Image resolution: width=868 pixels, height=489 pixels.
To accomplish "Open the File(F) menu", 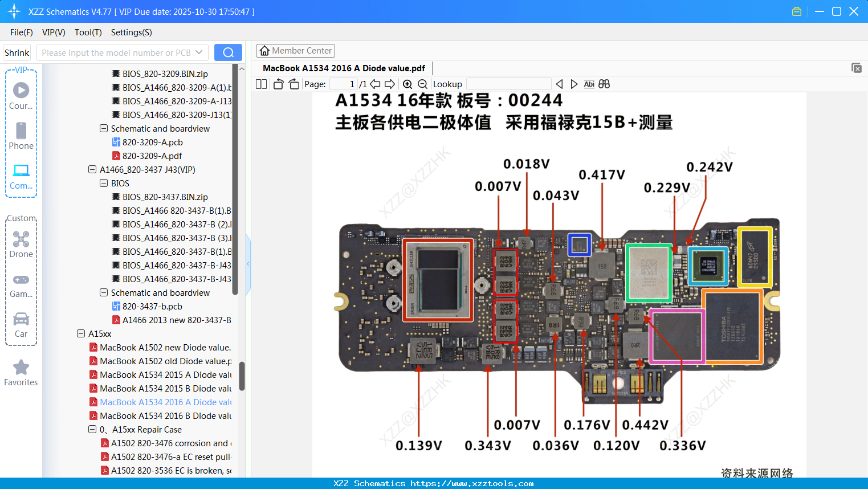I will (x=22, y=32).
